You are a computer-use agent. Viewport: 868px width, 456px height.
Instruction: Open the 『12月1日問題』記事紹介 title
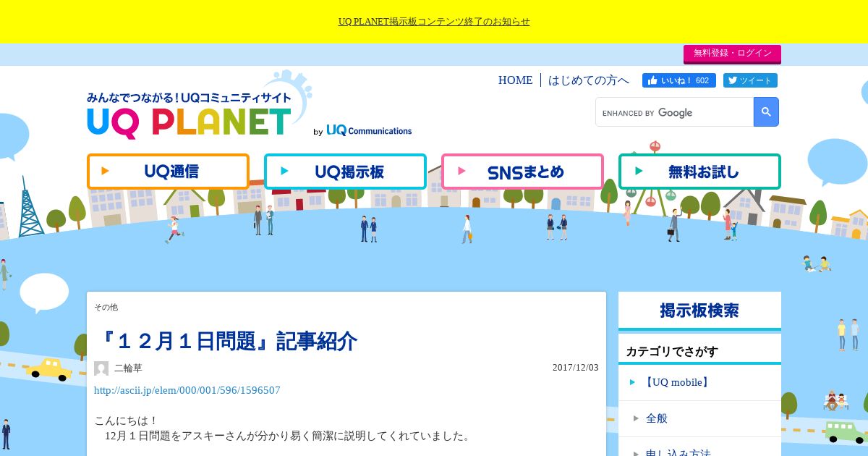coord(226,340)
